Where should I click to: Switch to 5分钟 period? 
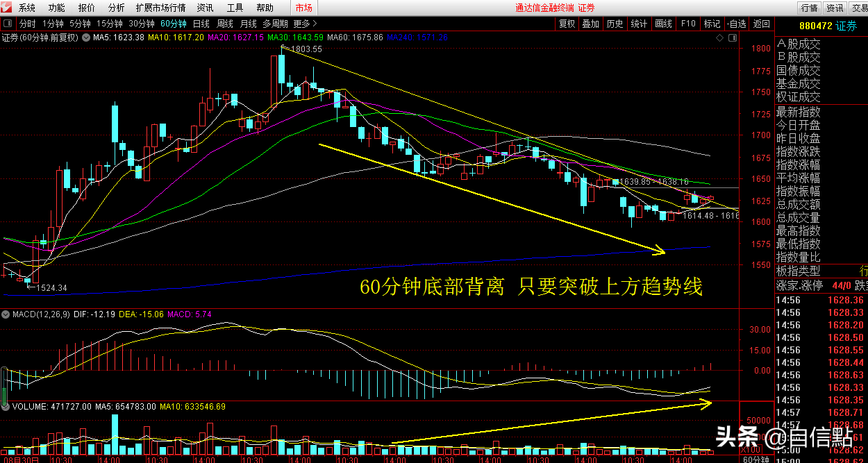tap(80, 24)
